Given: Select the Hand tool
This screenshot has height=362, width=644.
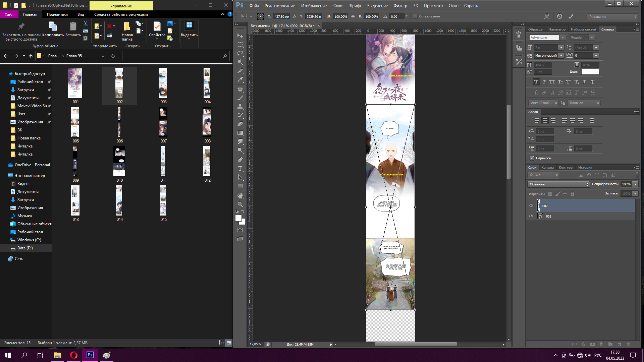Looking at the screenshot, I should (x=240, y=196).
